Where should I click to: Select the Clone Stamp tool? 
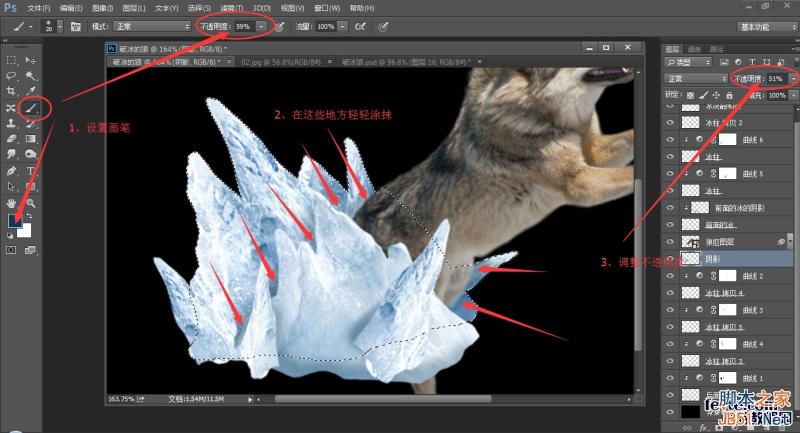pos(11,123)
